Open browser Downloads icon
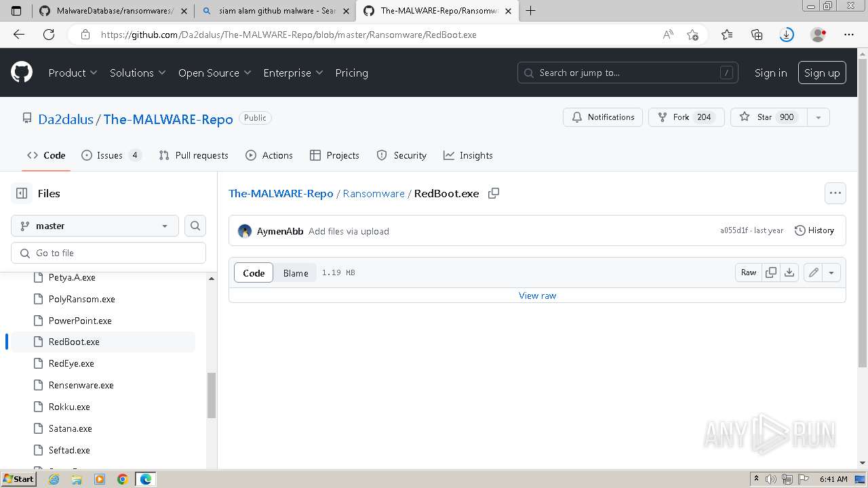This screenshot has height=488, width=868. [787, 35]
